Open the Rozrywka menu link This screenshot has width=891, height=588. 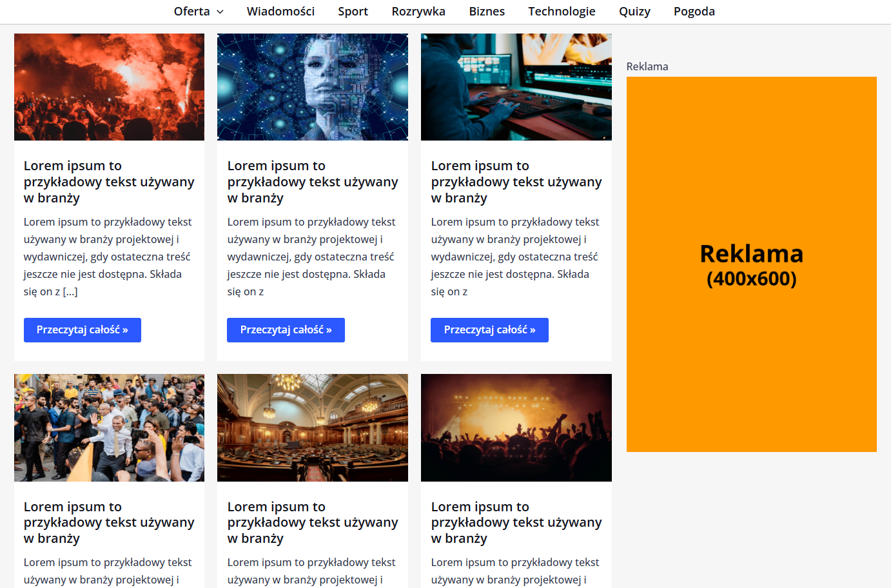tap(418, 12)
